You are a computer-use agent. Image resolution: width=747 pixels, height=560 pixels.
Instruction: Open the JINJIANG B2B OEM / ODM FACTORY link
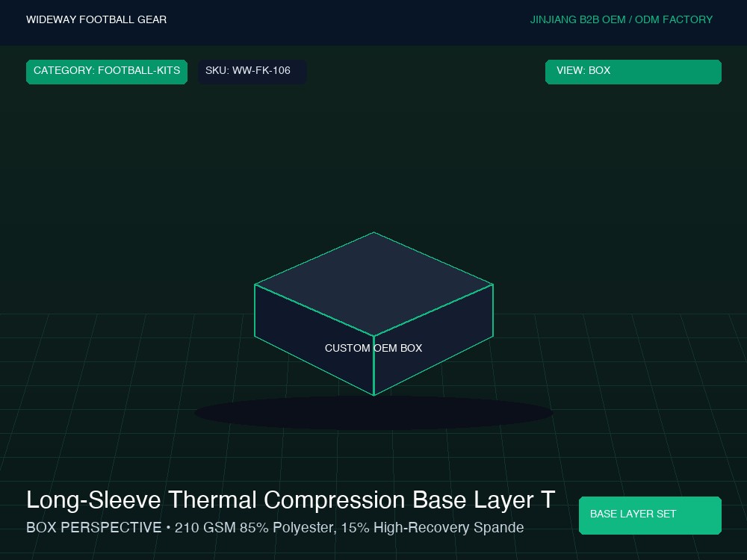(622, 19)
